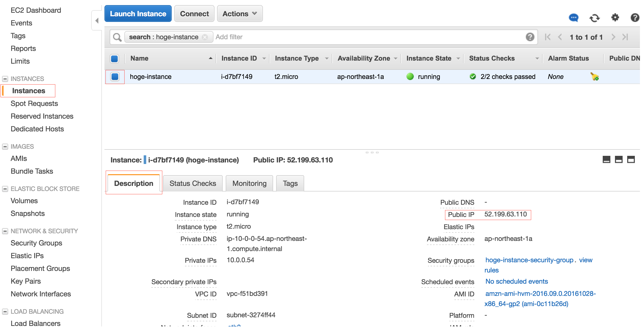The width and height of the screenshot is (644, 330).
Task: Open Network Interfaces in sidebar
Action: point(41,294)
